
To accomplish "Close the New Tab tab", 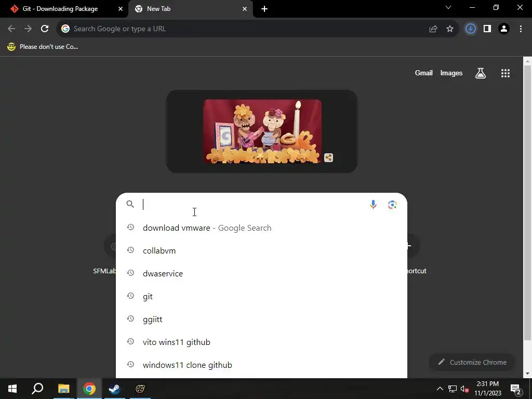I will (x=245, y=9).
